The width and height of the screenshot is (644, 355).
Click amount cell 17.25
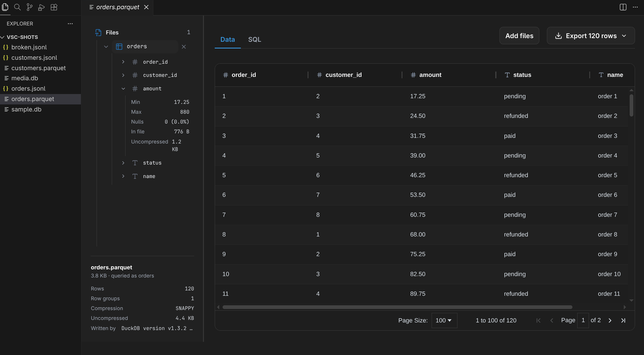coord(418,96)
